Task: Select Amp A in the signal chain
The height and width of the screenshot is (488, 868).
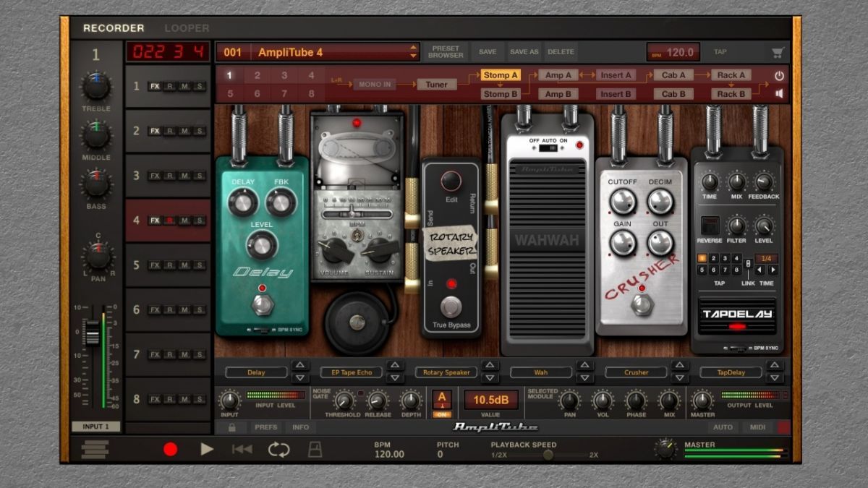Action: click(x=558, y=75)
